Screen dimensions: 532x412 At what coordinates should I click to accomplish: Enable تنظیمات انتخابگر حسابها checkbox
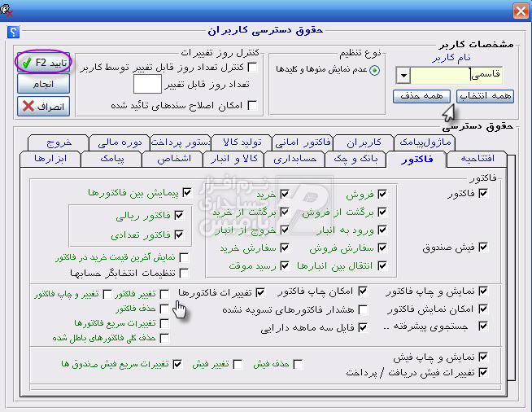[184, 273]
